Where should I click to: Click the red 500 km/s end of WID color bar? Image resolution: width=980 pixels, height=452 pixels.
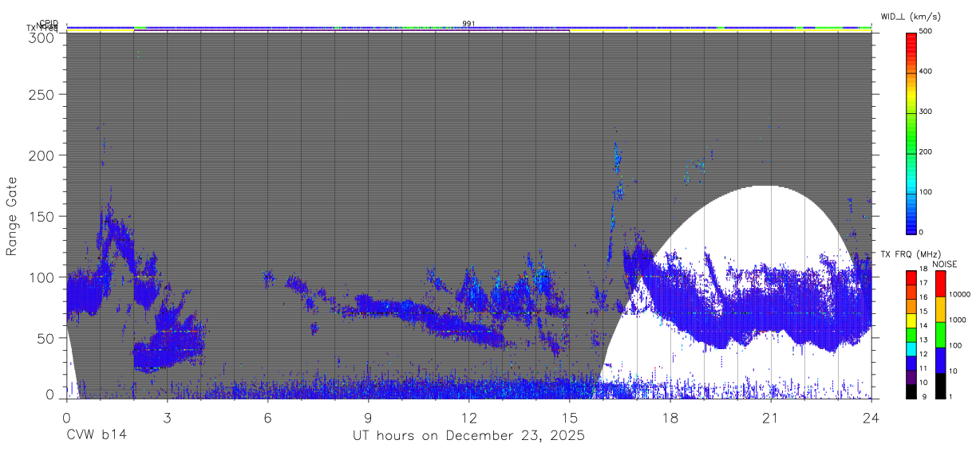911,35
